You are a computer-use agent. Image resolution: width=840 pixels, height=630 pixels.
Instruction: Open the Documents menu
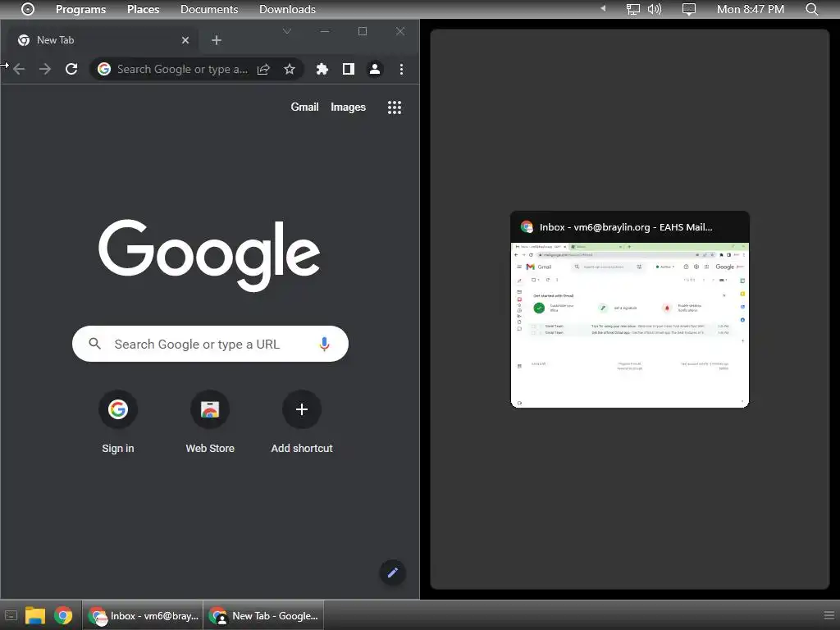pos(209,9)
